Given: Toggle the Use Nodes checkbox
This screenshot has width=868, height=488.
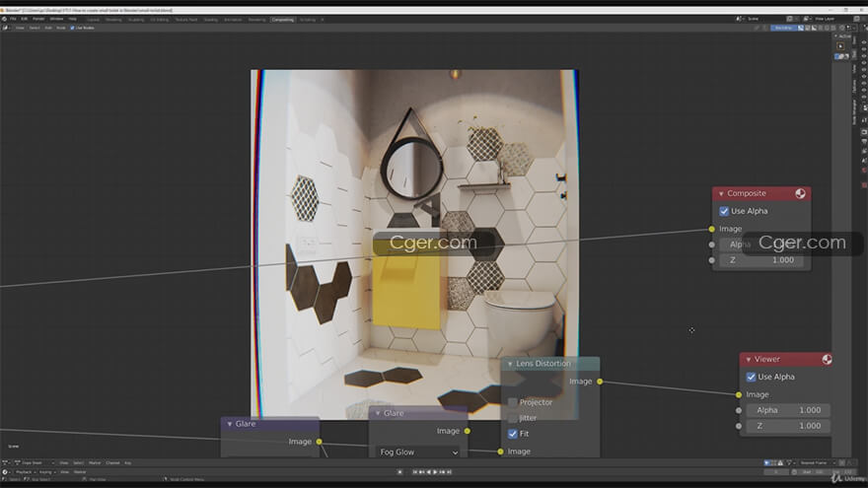Looking at the screenshot, I should (72, 28).
